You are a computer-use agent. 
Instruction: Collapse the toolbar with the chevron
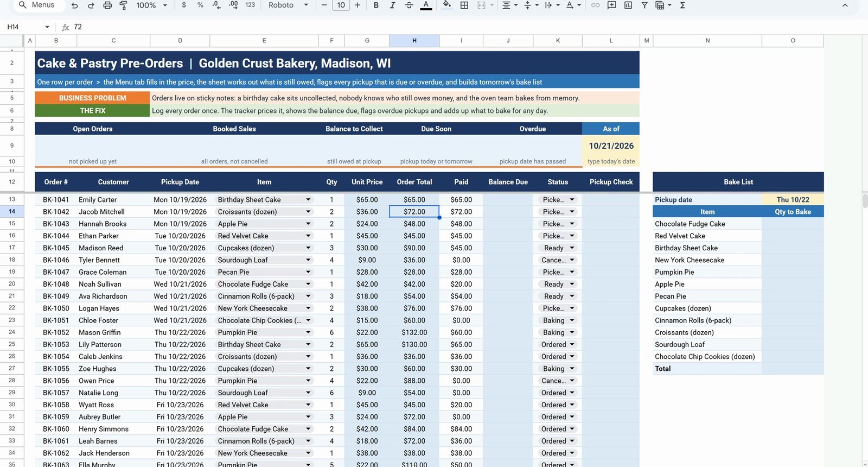tap(845, 5)
